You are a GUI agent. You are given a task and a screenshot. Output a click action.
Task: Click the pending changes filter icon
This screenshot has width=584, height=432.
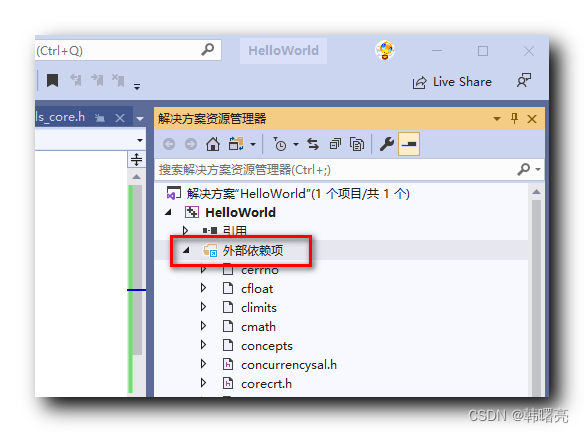[280, 144]
